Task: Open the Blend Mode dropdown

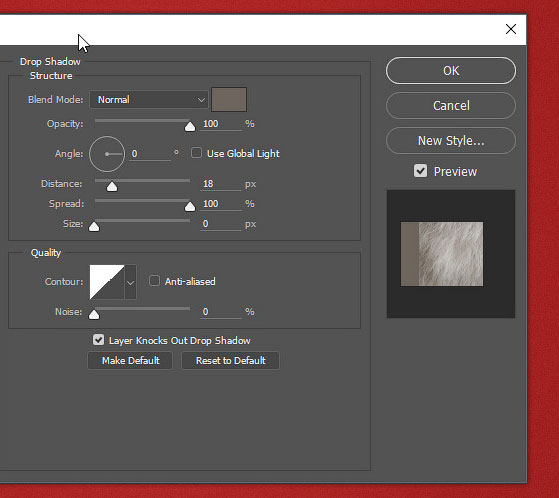Action: (x=149, y=99)
